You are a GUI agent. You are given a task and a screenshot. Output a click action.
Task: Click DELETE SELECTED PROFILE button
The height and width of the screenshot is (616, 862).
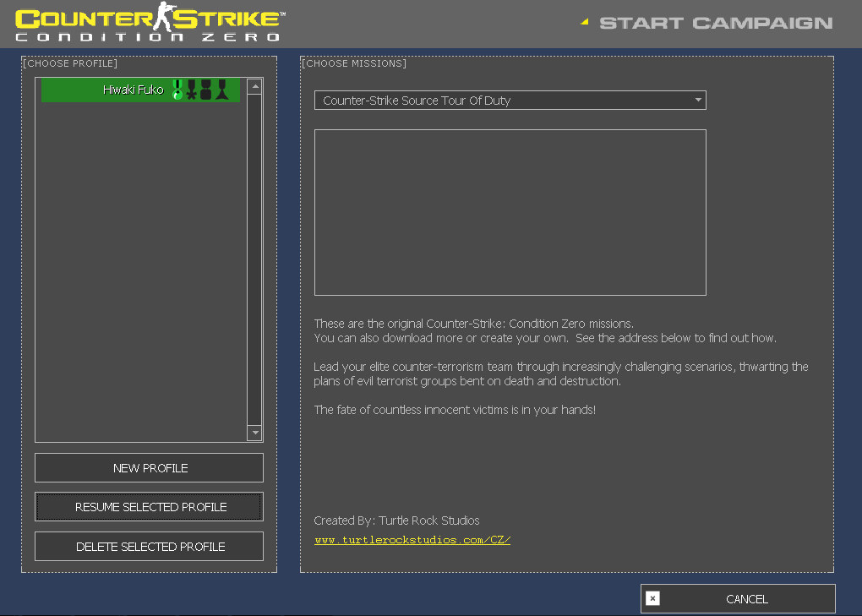[149, 546]
